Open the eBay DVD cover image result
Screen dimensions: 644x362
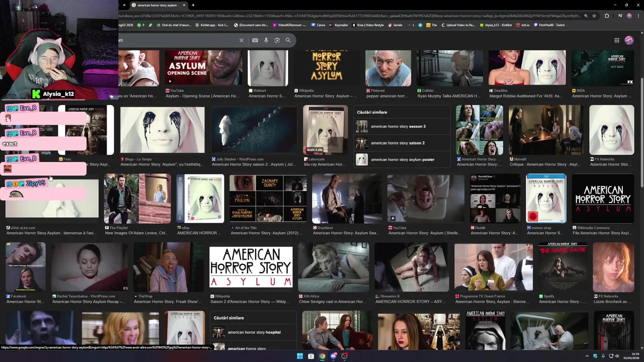[x=200, y=199]
